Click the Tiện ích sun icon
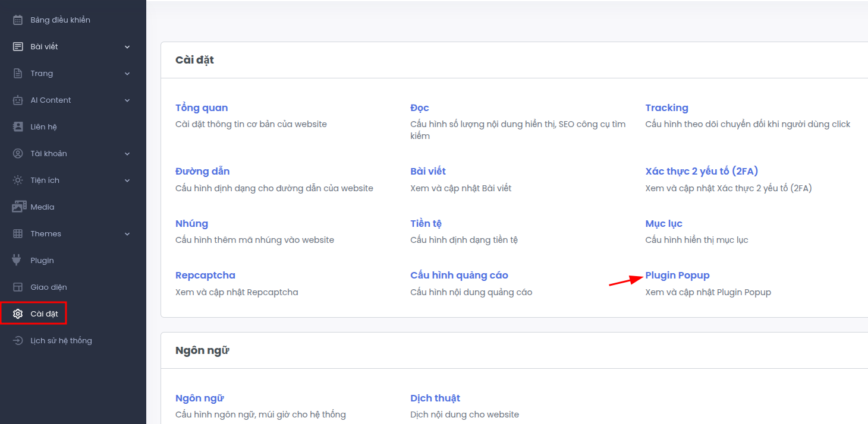The height and width of the screenshot is (424, 868). tap(18, 180)
